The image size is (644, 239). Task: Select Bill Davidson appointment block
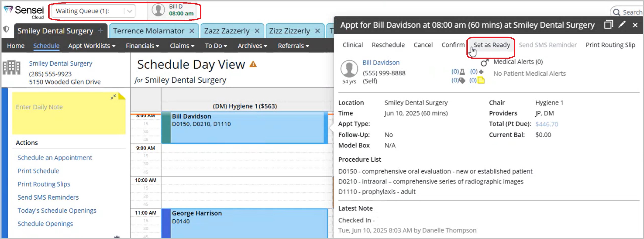(x=245, y=128)
